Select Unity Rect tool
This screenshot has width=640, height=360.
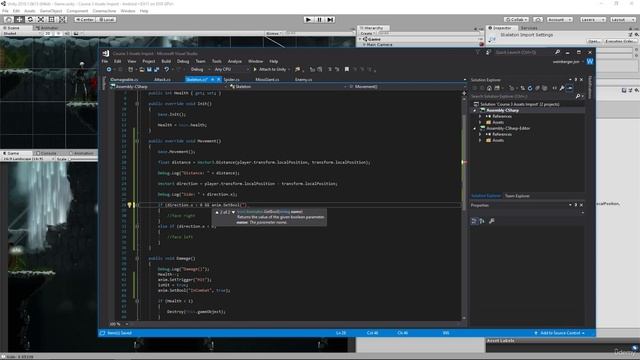coord(51,20)
